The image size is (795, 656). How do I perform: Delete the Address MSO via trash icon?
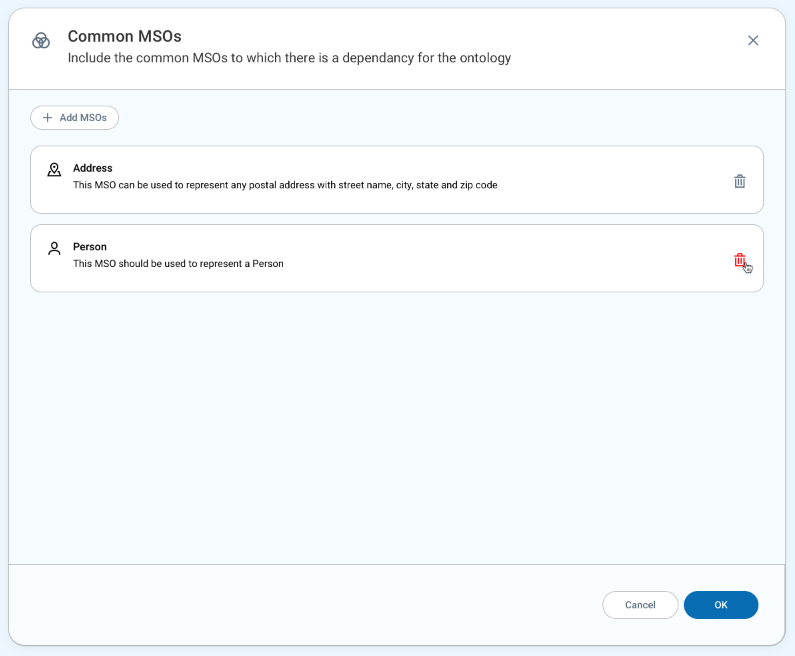pyautogui.click(x=740, y=181)
